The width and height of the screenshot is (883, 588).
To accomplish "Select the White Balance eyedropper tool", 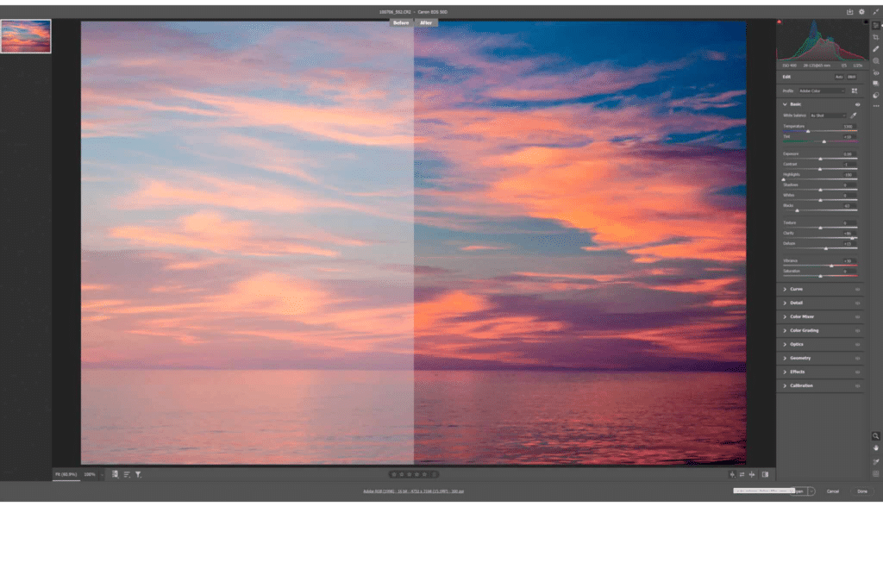I will (x=852, y=114).
